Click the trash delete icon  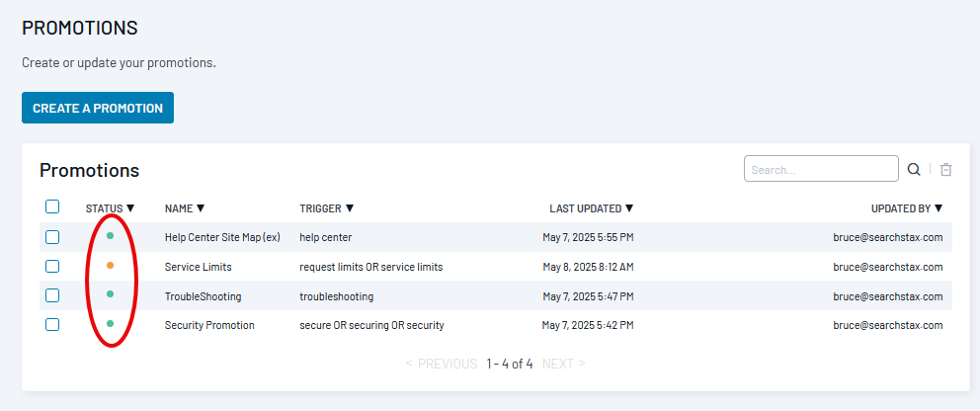click(945, 170)
